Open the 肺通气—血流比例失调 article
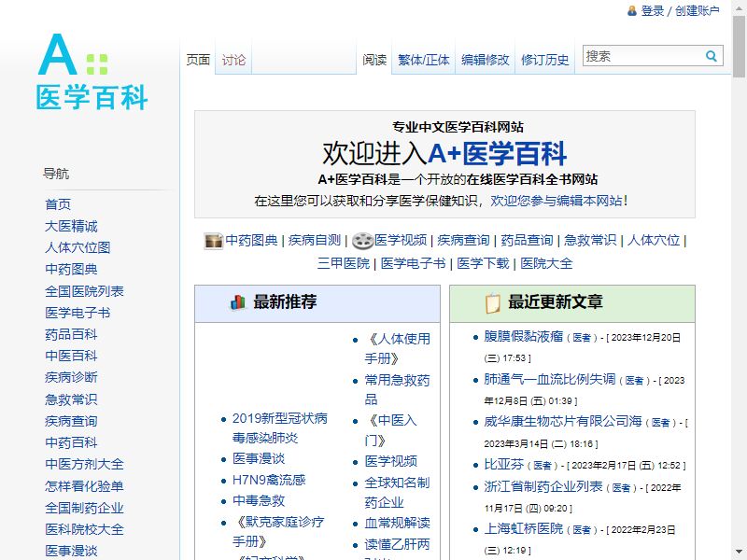Screen dimensions: 747x560 pos(550,379)
